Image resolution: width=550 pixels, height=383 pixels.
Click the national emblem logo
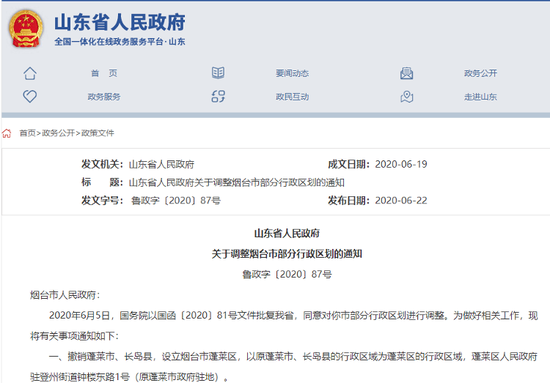(x=26, y=29)
